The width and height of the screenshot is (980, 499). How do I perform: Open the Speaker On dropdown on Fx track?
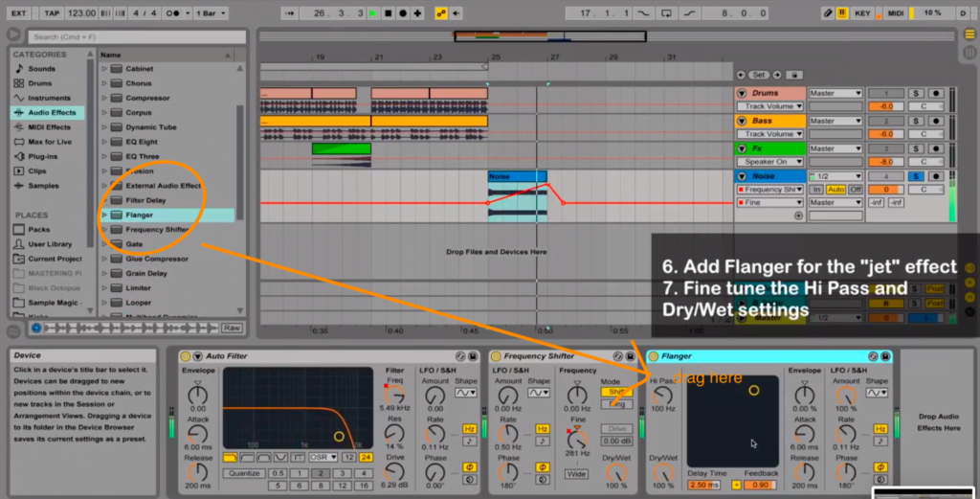click(769, 161)
